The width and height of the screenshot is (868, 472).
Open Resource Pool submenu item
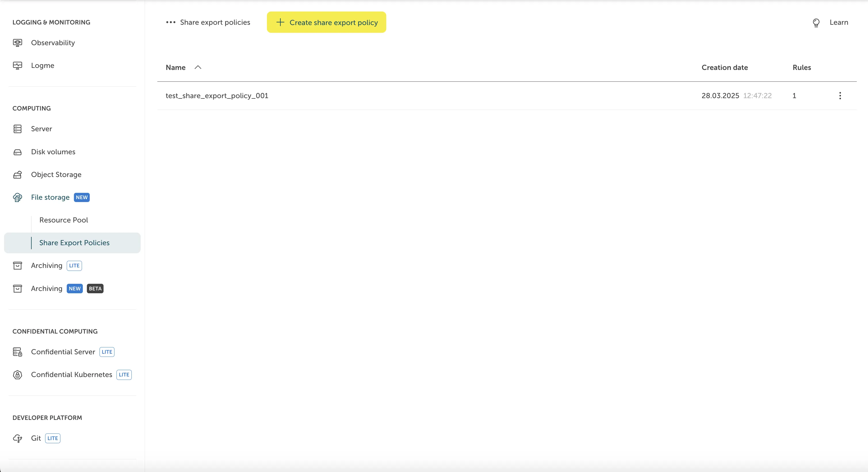[64, 220]
